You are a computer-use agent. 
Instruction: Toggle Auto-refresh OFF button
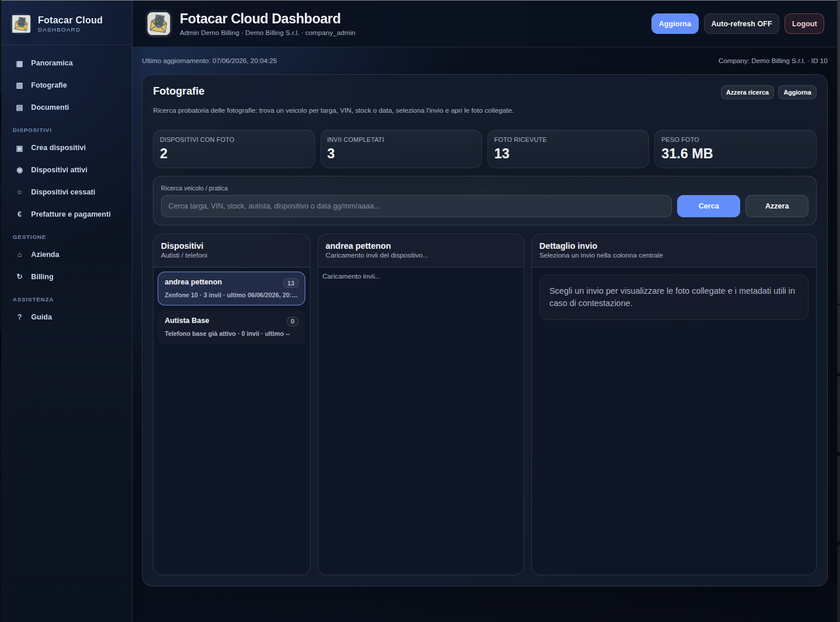(741, 24)
